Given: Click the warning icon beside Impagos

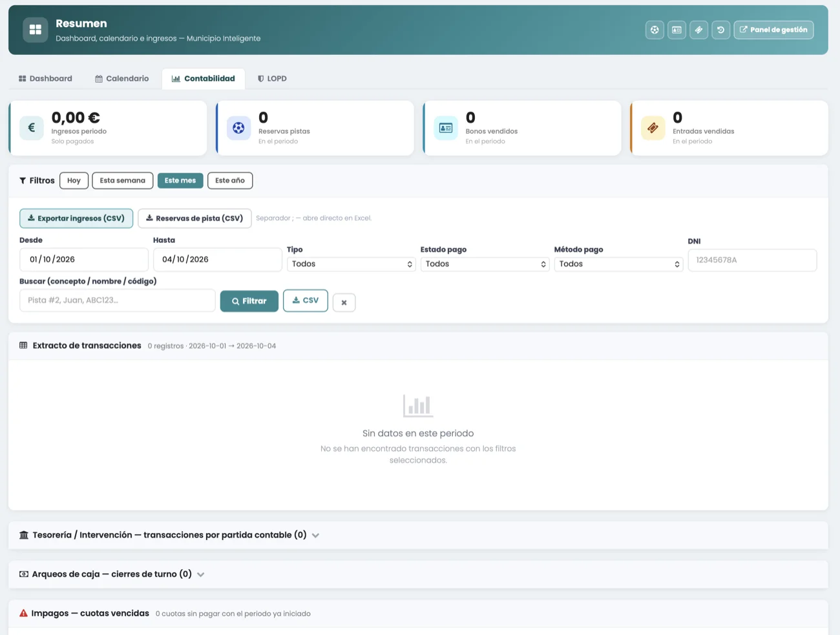Looking at the screenshot, I should [23, 614].
